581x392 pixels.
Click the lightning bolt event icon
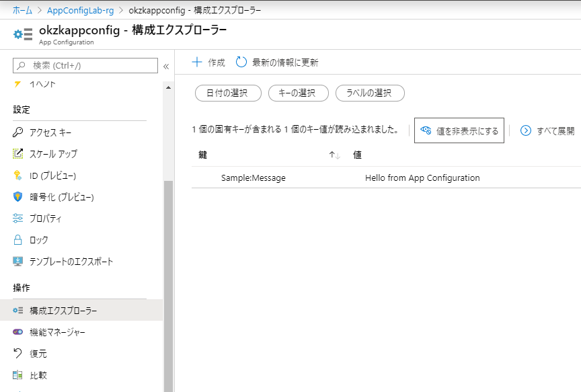[17, 85]
